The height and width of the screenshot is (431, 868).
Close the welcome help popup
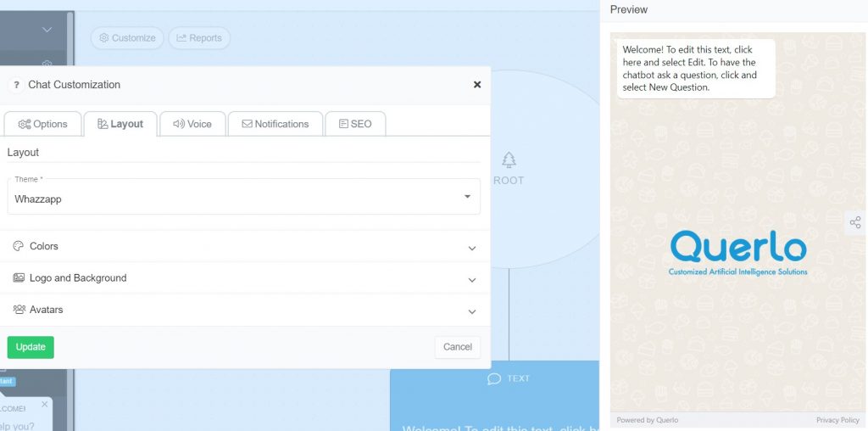[45, 405]
